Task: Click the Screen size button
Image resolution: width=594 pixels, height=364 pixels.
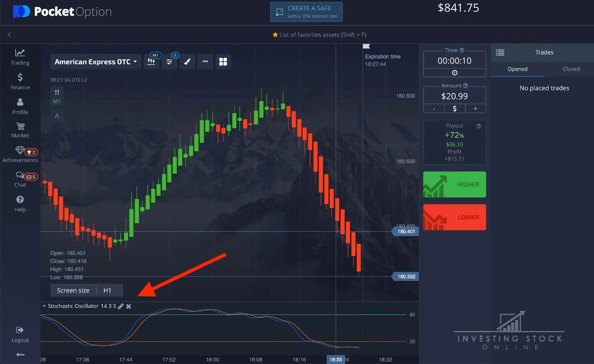Action: (73, 290)
